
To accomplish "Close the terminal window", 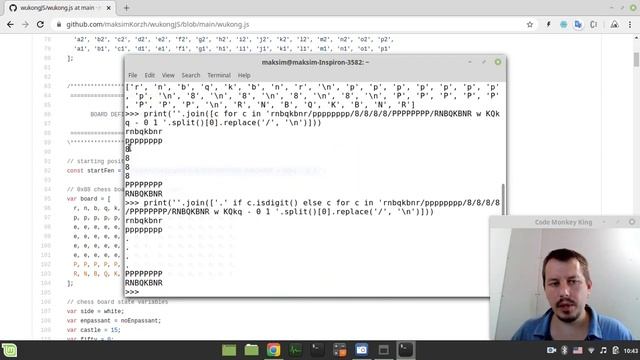I will pyautogui.click(x=498, y=62).
